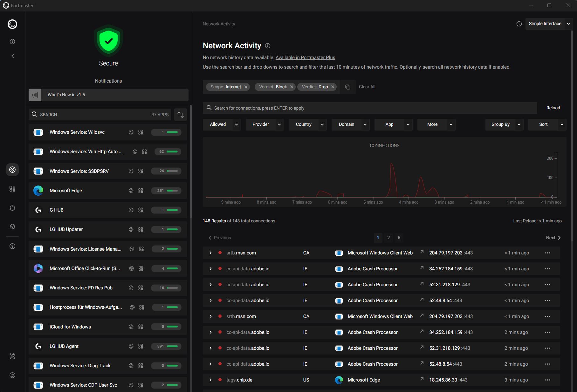Open the help question mark sidebar icon
This screenshot has width=577, height=392.
click(x=12, y=246)
